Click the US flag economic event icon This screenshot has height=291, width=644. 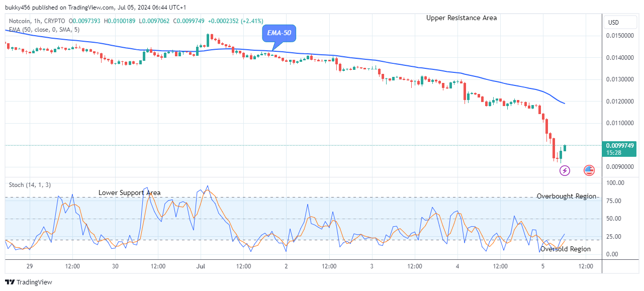click(589, 170)
